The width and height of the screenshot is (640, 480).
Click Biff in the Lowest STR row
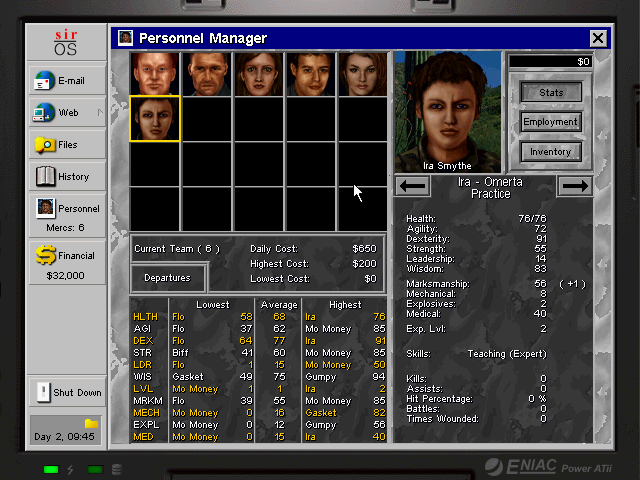point(180,353)
